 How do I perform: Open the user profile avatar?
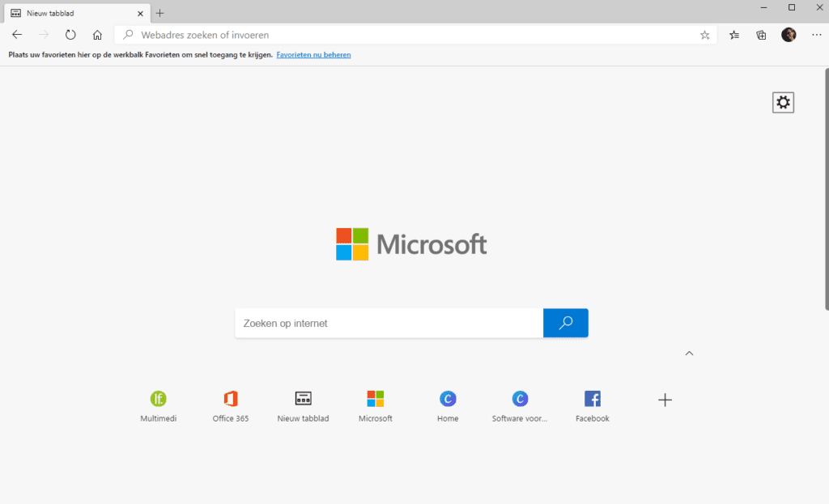[x=789, y=35]
